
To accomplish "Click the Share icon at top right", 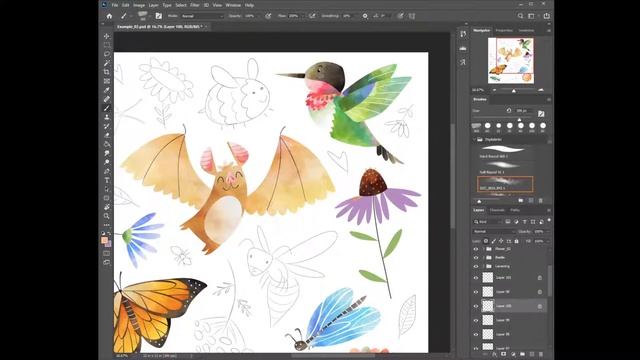I will pyautogui.click(x=547, y=16).
